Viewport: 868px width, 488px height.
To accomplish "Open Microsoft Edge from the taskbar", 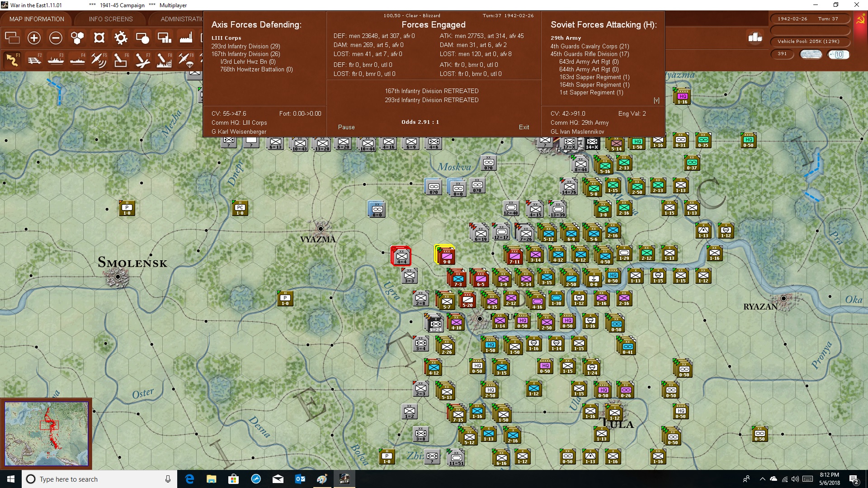I will pyautogui.click(x=189, y=479).
